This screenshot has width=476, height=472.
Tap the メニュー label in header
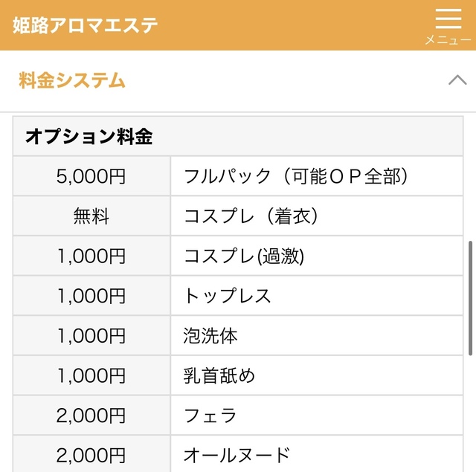448,39
